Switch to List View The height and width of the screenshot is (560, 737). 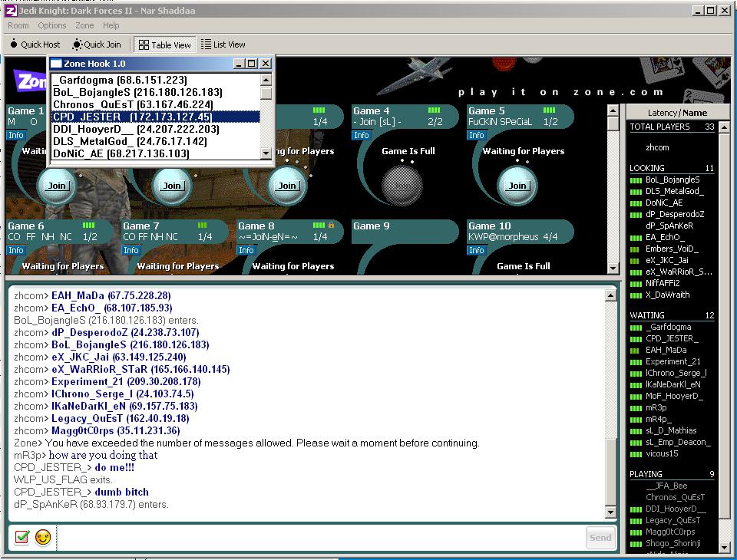pyautogui.click(x=223, y=44)
